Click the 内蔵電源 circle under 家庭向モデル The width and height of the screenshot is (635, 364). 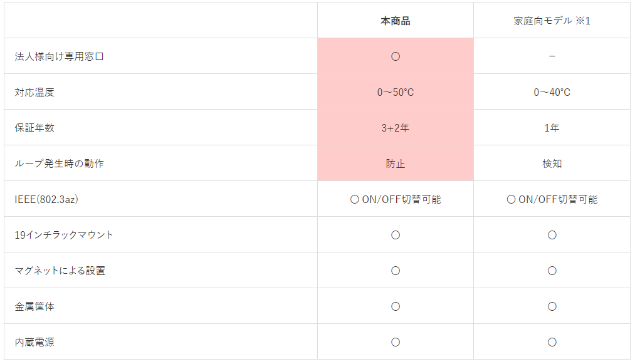tap(552, 342)
